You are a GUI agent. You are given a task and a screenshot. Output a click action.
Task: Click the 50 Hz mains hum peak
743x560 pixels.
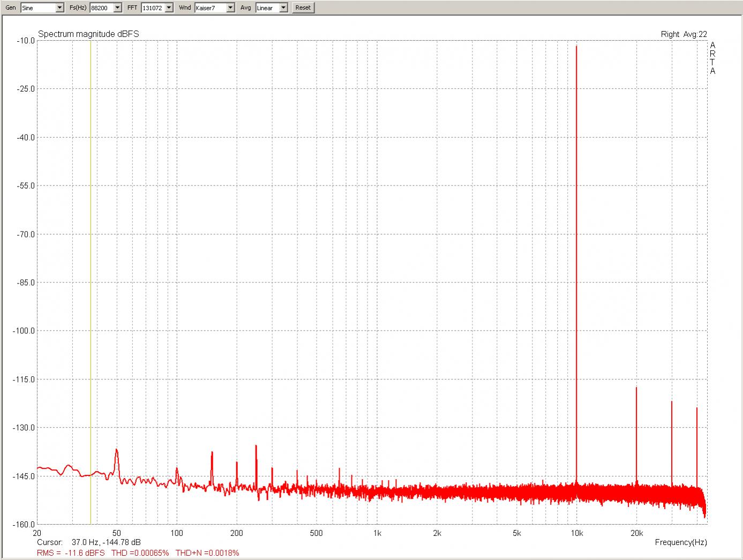tap(117, 461)
